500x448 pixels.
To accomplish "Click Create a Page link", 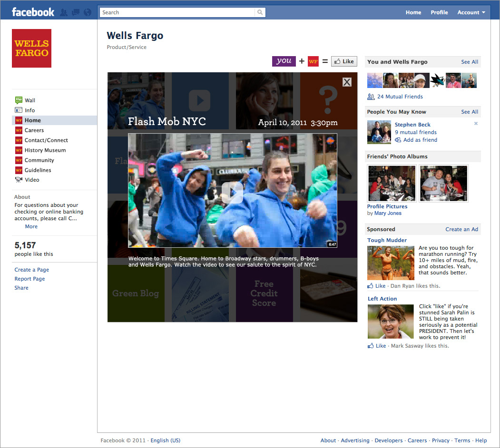I will click(31, 270).
